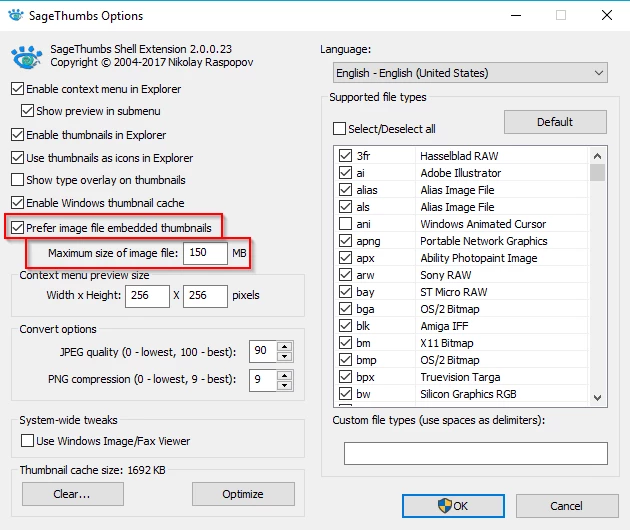This screenshot has width=630, height=530.
Task: Select the Portable Network Graphics row text
Action: click(484, 241)
